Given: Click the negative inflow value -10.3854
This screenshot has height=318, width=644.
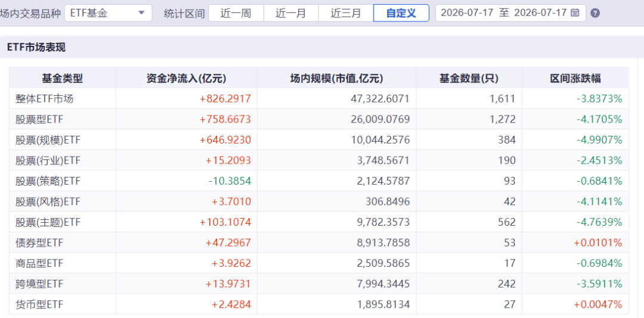Looking at the screenshot, I should pos(229,181).
